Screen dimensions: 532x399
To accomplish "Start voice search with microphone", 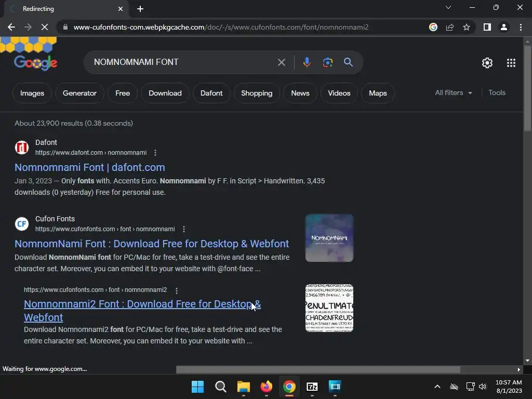I will (307, 62).
